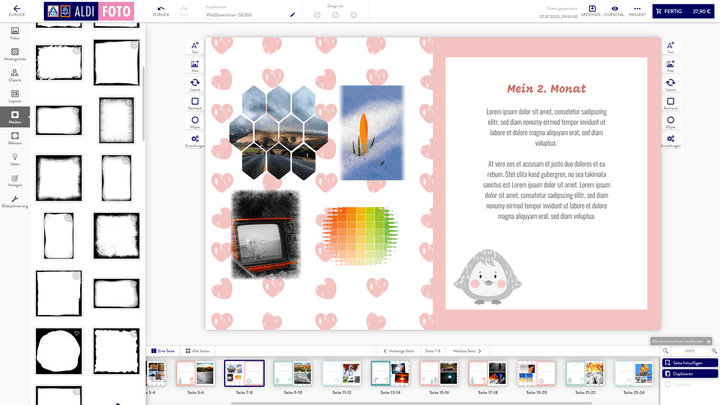The height and width of the screenshot is (405, 720).
Task: Open the Cliparts panel
Action: [x=15, y=75]
